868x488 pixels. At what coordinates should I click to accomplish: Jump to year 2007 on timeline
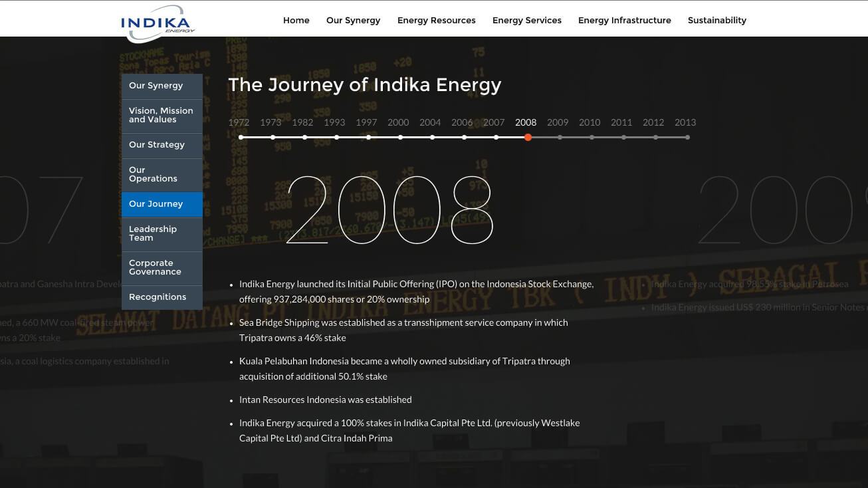pyautogui.click(x=494, y=122)
